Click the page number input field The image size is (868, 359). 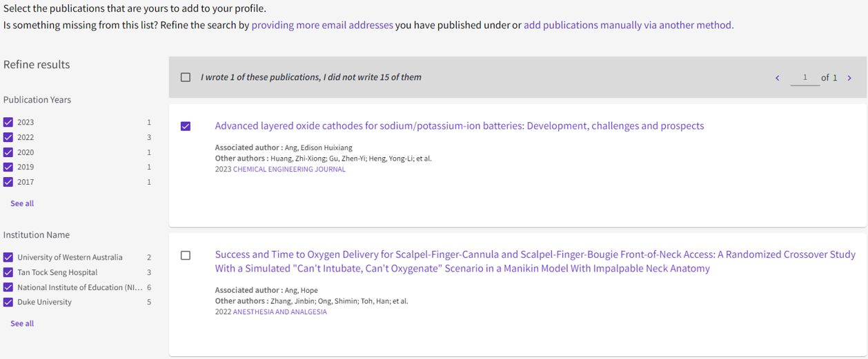click(x=805, y=78)
